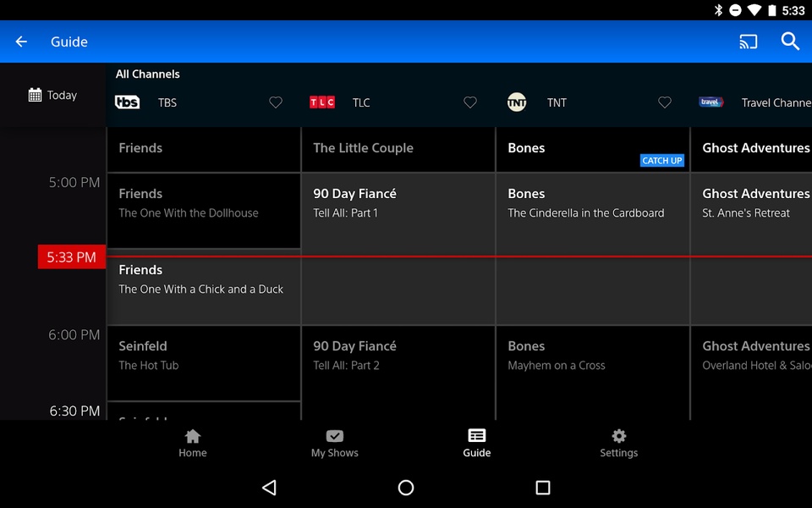Image resolution: width=812 pixels, height=508 pixels.
Task: Click the do-not-disturb status icon
Action: click(735, 10)
